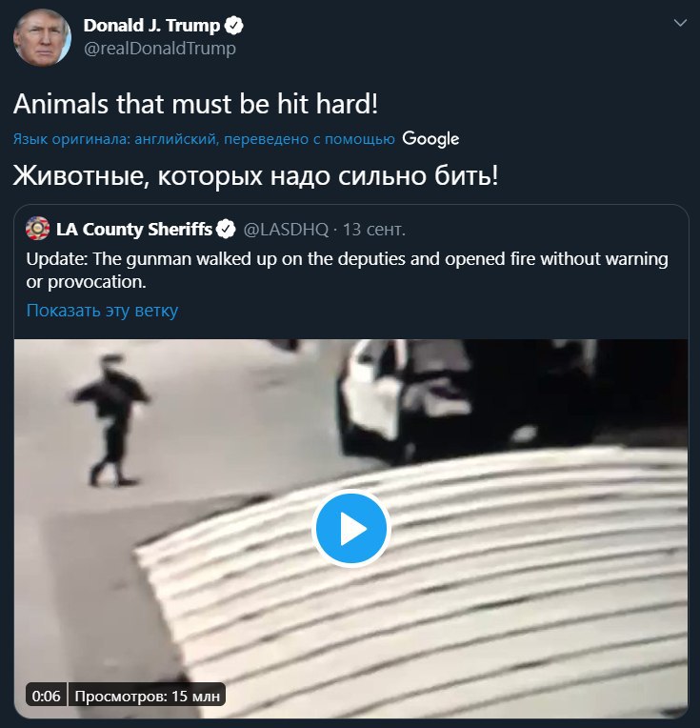Viewport: 700px width, 728px height.
Task: Open the quoted tweet about the gunman update
Action: click(x=348, y=271)
